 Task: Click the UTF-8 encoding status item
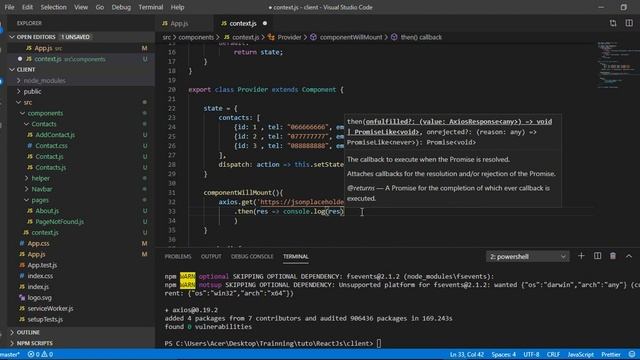[531, 354]
